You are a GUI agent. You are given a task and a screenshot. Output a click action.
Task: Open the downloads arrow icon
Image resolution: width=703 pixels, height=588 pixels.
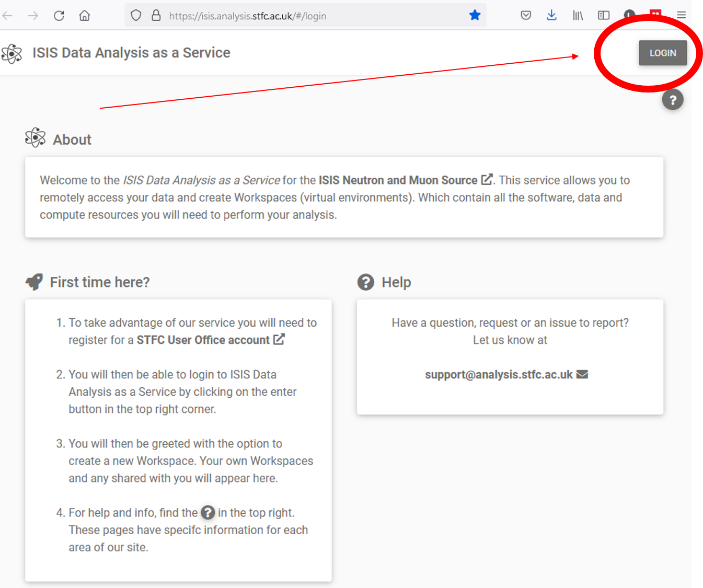click(551, 15)
